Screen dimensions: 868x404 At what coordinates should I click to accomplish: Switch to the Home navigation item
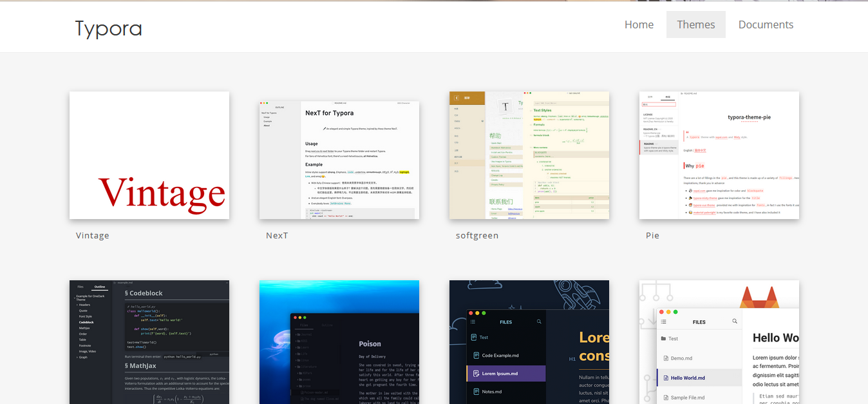[x=639, y=24]
